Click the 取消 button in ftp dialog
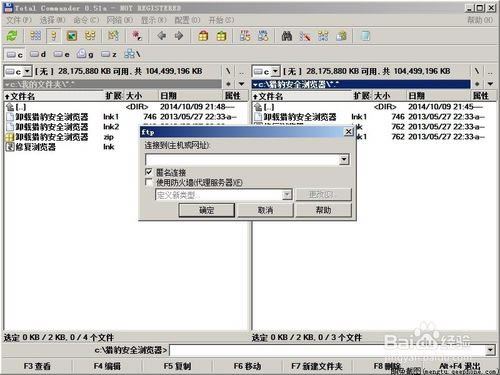The height and width of the screenshot is (375, 500). (x=265, y=210)
